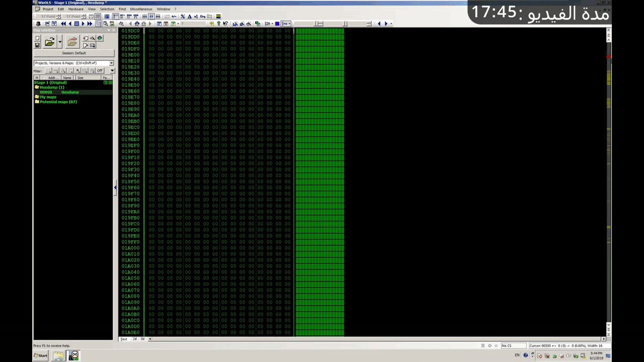Click the open project folder icon
644x362 pixels.
tap(49, 42)
